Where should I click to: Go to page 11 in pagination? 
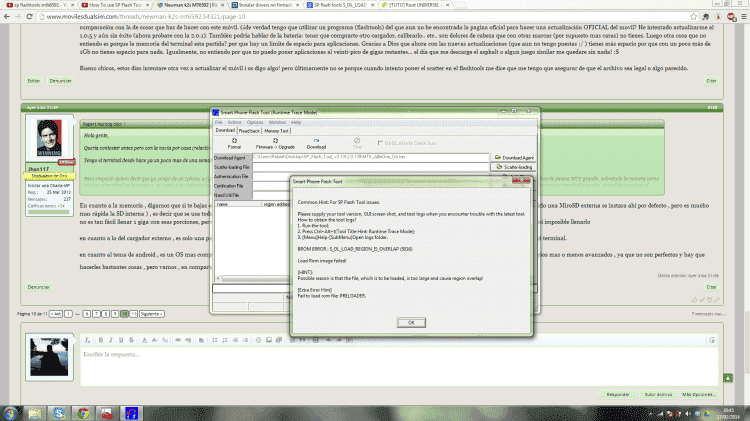pos(133,314)
